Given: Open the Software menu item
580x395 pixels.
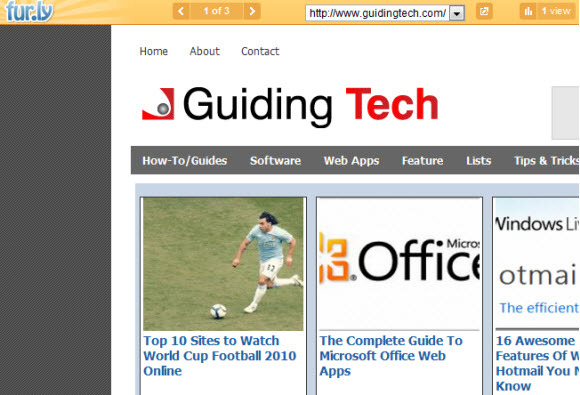Looking at the screenshot, I should tap(275, 161).
